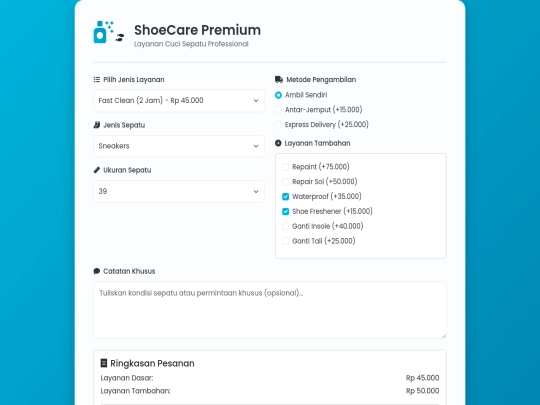Select the Ambil Sendiri radio option

tap(278, 95)
